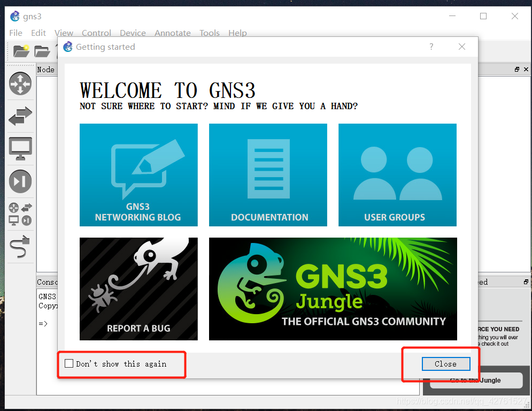The height and width of the screenshot is (411, 532).
Task: Open the User Groups tile
Action: click(x=397, y=175)
